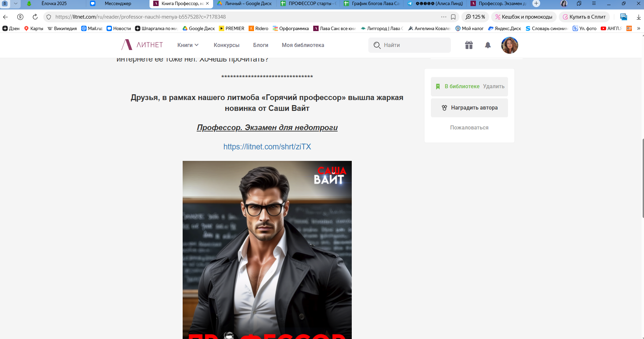Open a new browser tab with the plus icon
644x339 pixels.
(x=536, y=3)
